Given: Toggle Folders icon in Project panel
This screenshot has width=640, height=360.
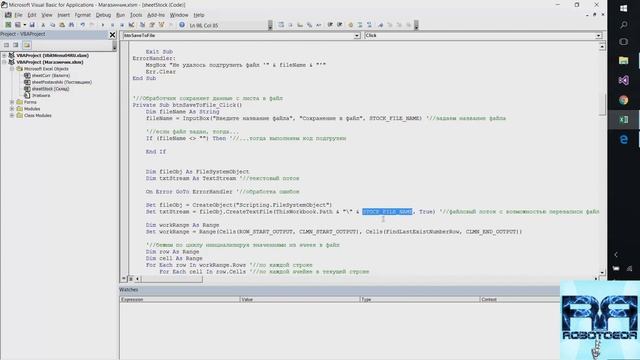Looking at the screenshot, I should pos(27,45).
